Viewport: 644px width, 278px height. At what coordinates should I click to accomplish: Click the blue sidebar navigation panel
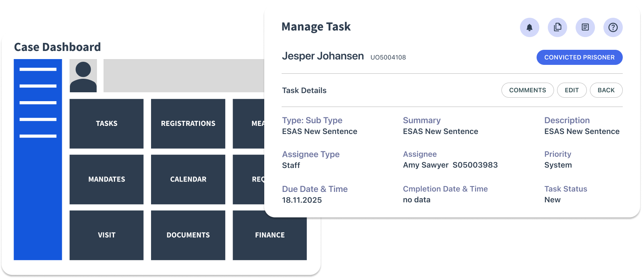pyautogui.click(x=37, y=159)
